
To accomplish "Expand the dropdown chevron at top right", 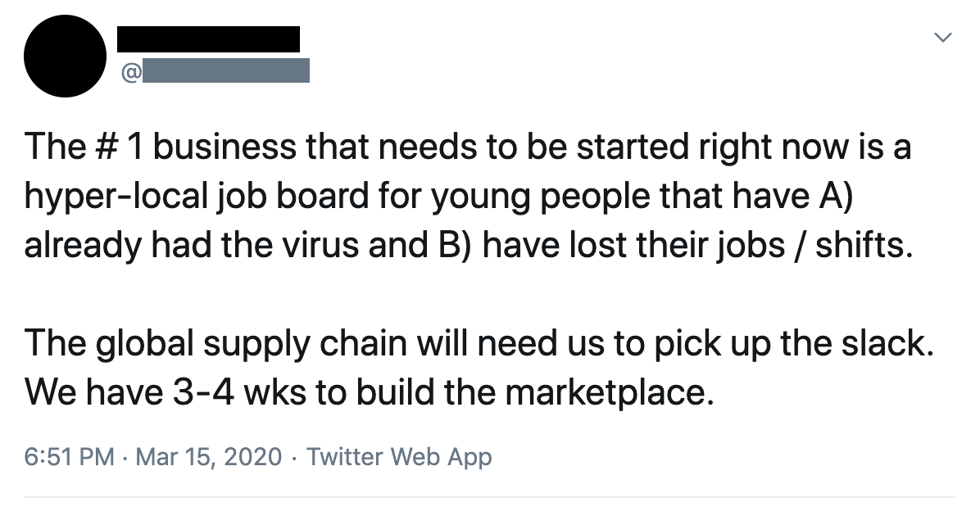I will (x=943, y=37).
